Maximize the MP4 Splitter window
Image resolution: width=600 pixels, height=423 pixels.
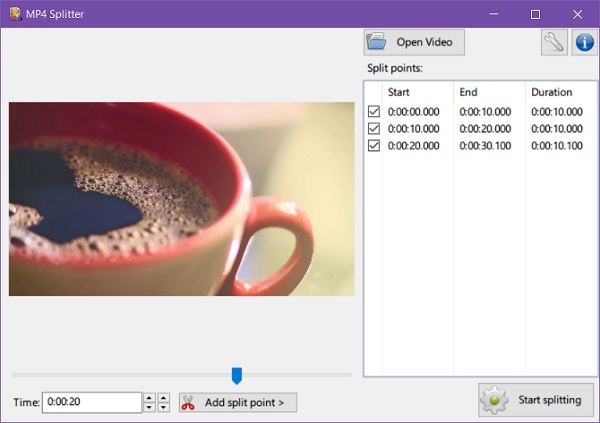(x=535, y=14)
